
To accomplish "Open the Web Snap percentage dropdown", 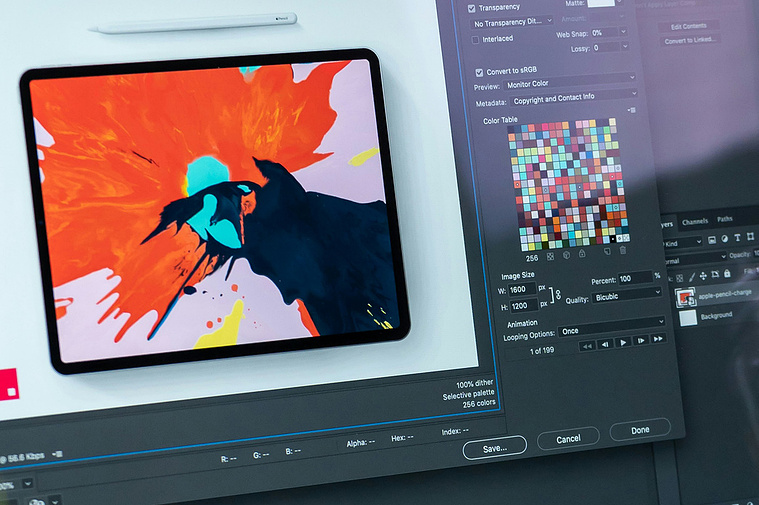I will tap(623, 31).
